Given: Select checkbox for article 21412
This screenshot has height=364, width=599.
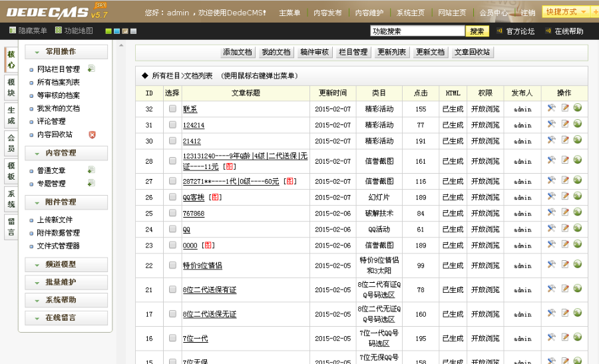Looking at the screenshot, I should pos(172,140).
